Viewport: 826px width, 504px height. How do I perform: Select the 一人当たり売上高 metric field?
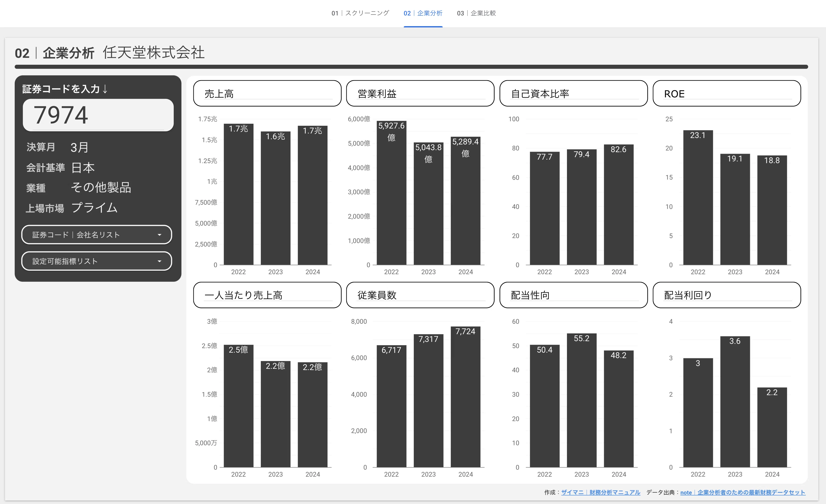point(267,295)
